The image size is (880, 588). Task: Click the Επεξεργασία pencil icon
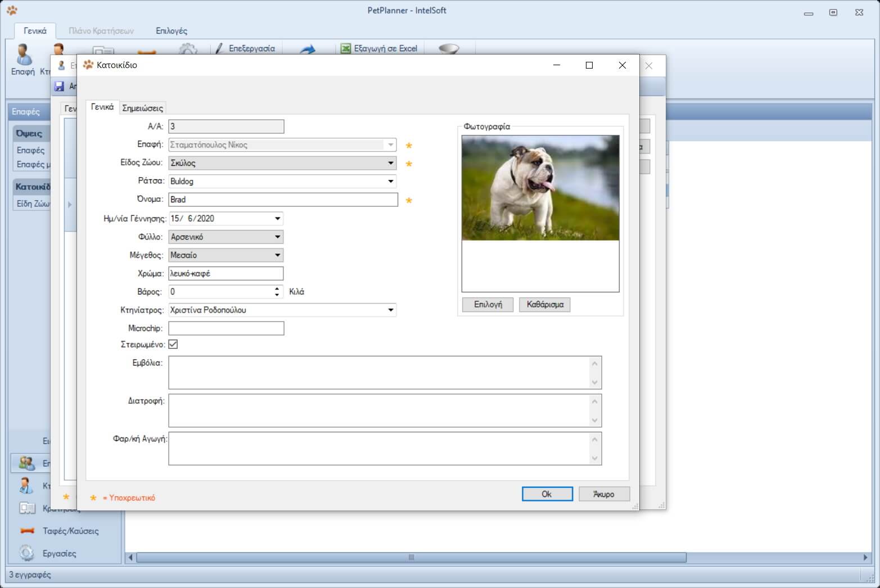tap(219, 49)
